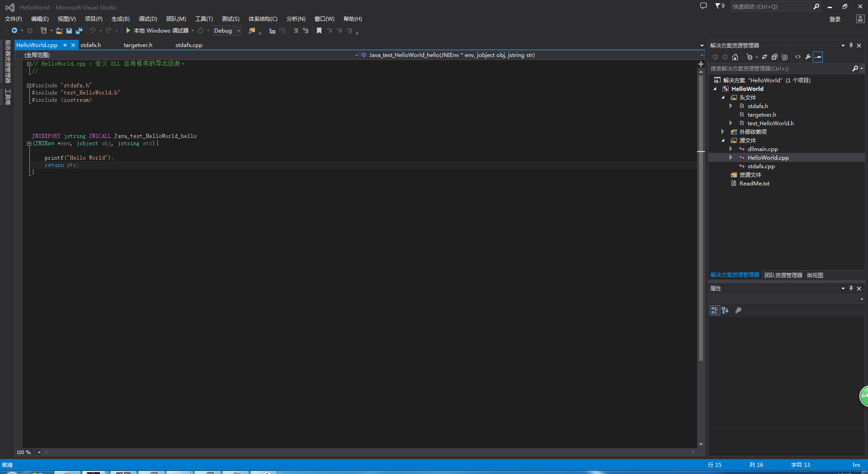This screenshot has height=474, width=868.
Task: Select ReadMe.txt in Solution Explorer
Action: coord(754,184)
